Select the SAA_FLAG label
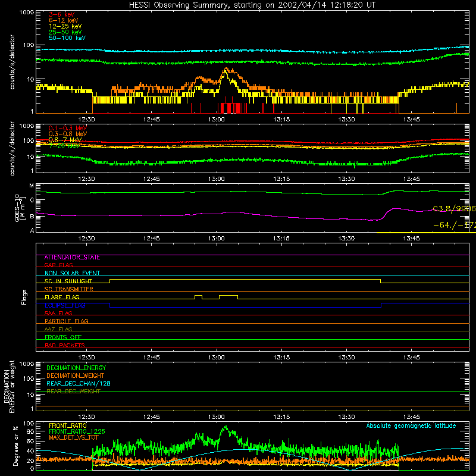Image resolution: width=476 pixels, height=476 pixels. click(58, 313)
